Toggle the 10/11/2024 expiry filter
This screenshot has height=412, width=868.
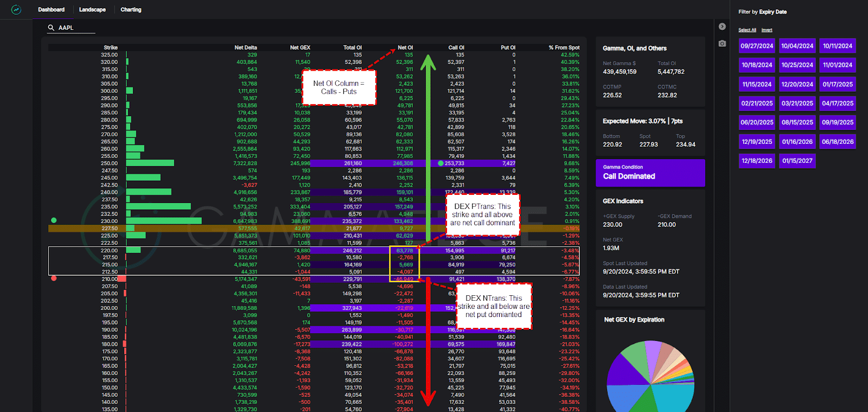[x=838, y=46]
